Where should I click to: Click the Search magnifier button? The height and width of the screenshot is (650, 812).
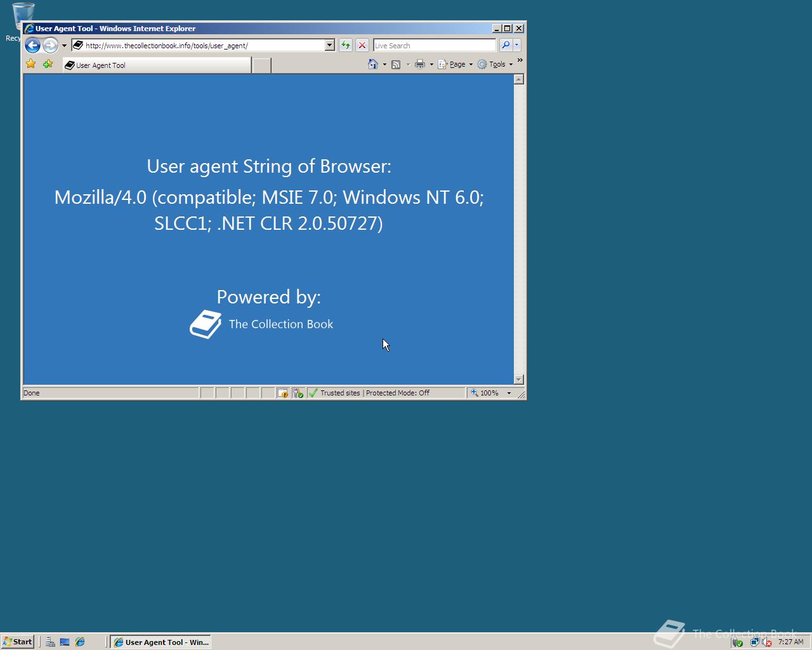click(x=506, y=45)
